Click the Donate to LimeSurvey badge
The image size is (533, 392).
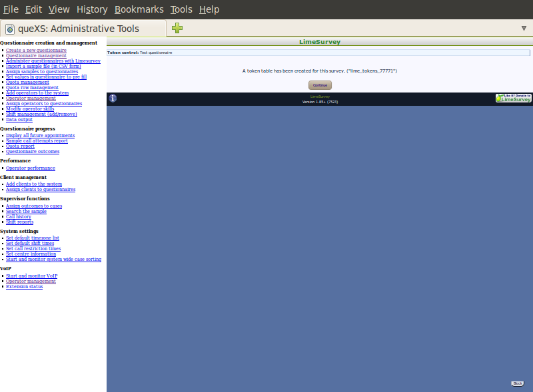pos(513,98)
